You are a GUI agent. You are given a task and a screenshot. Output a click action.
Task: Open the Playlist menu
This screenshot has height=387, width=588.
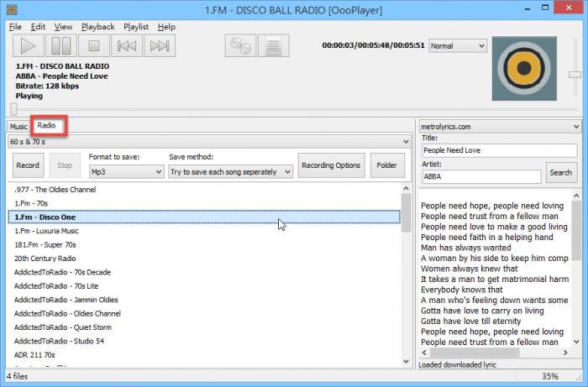[136, 27]
